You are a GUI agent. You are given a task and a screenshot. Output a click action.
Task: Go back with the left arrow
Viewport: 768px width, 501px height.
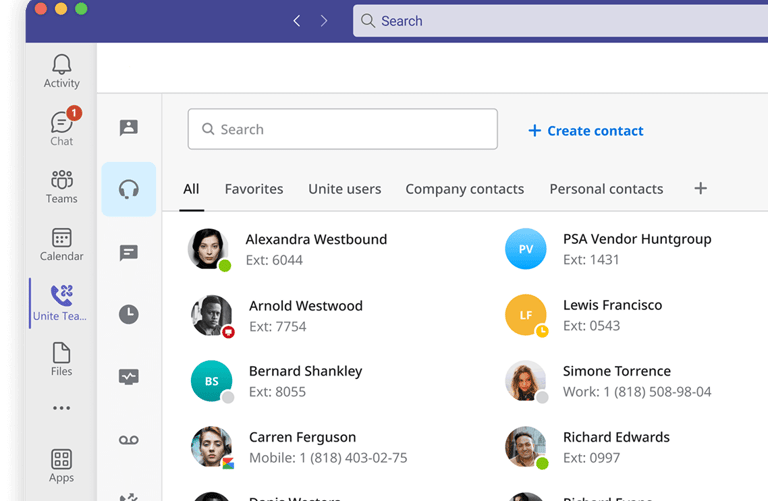pyautogui.click(x=296, y=21)
